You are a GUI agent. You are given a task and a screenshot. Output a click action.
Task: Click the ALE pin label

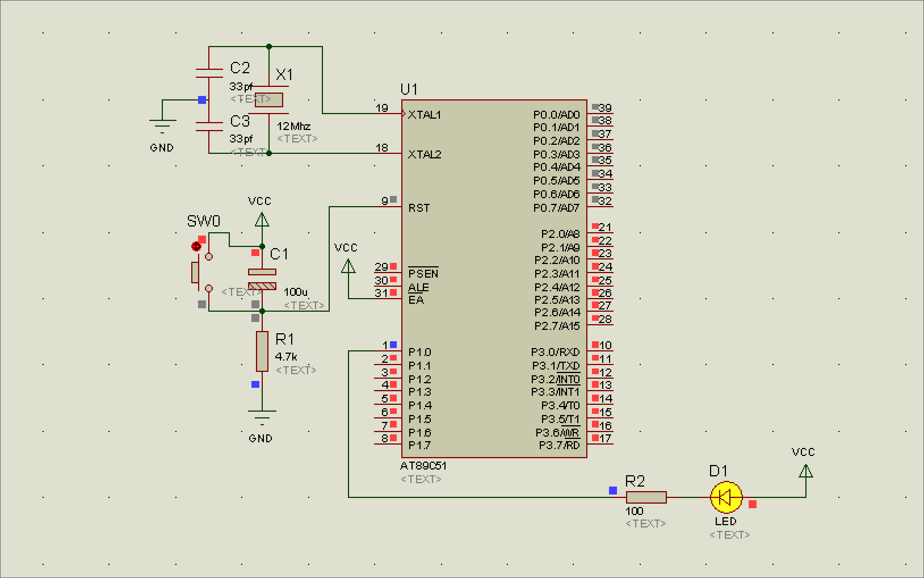pos(418,288)
